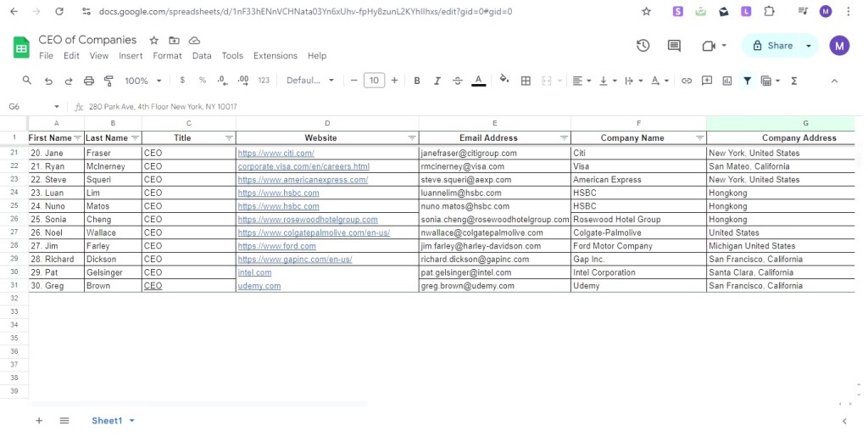Open more number formats 123
This screenshot has height=437, width=868.
pos(264,81)
